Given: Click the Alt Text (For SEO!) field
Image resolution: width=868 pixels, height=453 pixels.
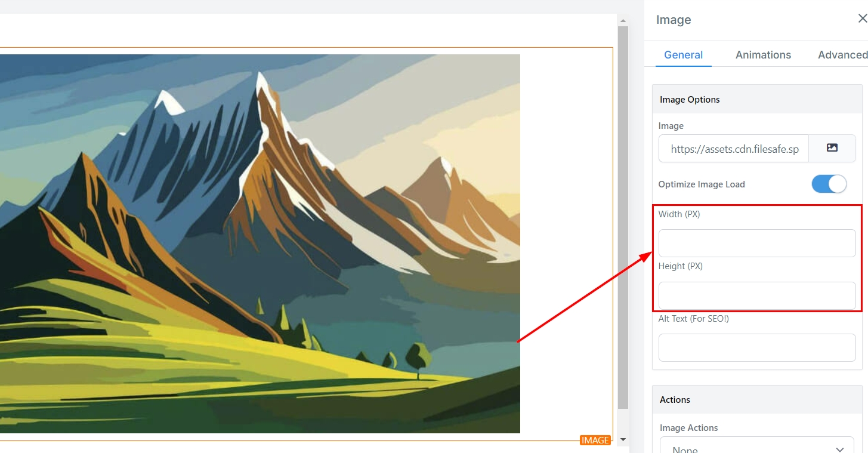Looking at the screenshot, I should click(757, 347).
